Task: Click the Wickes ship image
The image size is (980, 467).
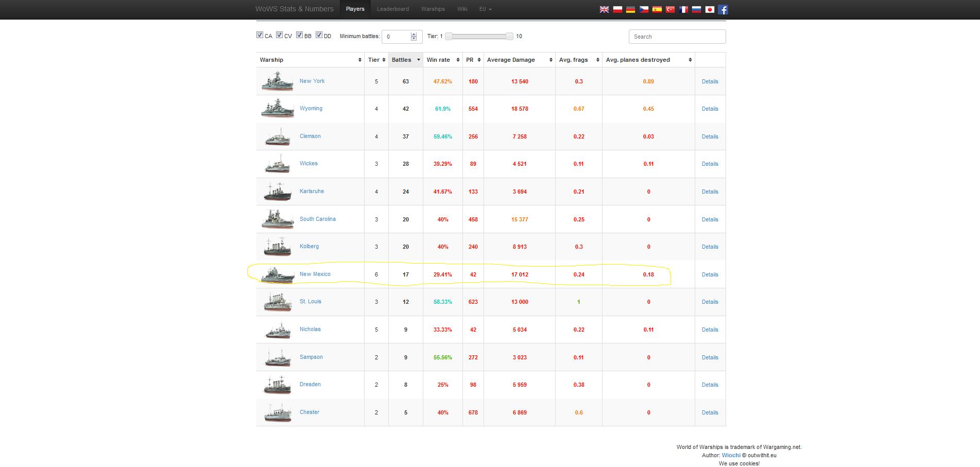Action: (x=278, y=164)
